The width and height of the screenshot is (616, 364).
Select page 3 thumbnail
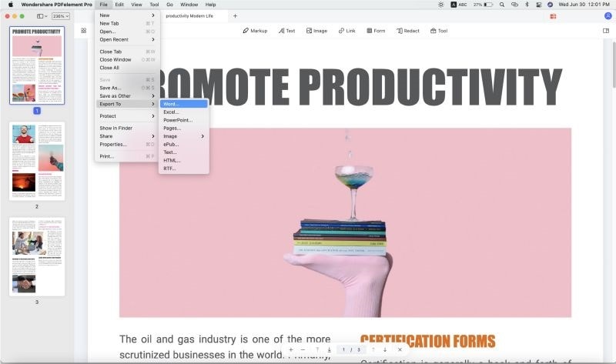pos(37,257)
